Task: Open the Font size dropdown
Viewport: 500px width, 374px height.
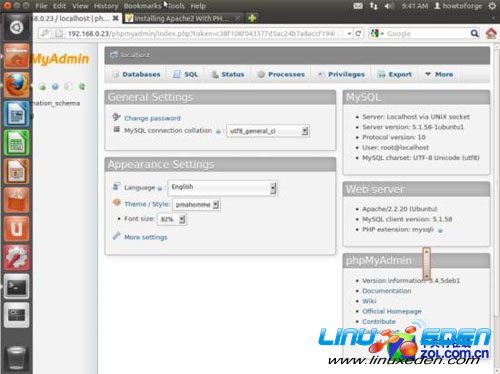Action: click(x=172, y=219)
